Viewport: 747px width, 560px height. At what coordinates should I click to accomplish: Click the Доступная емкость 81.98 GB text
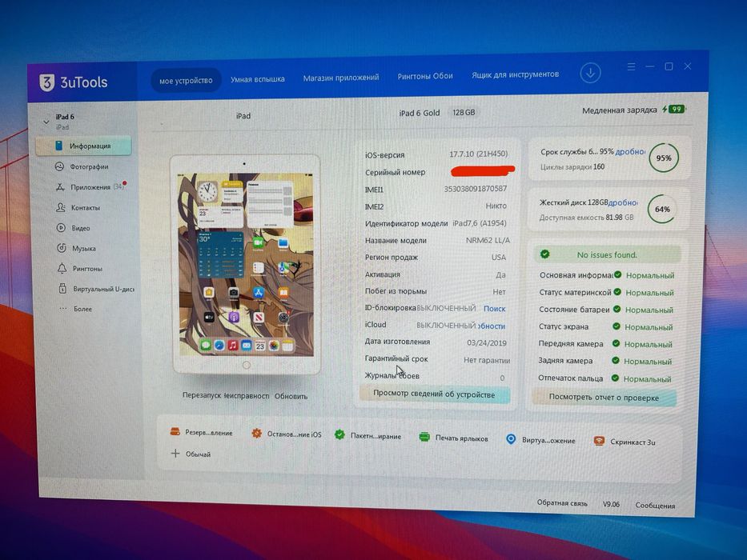[586, 218]
